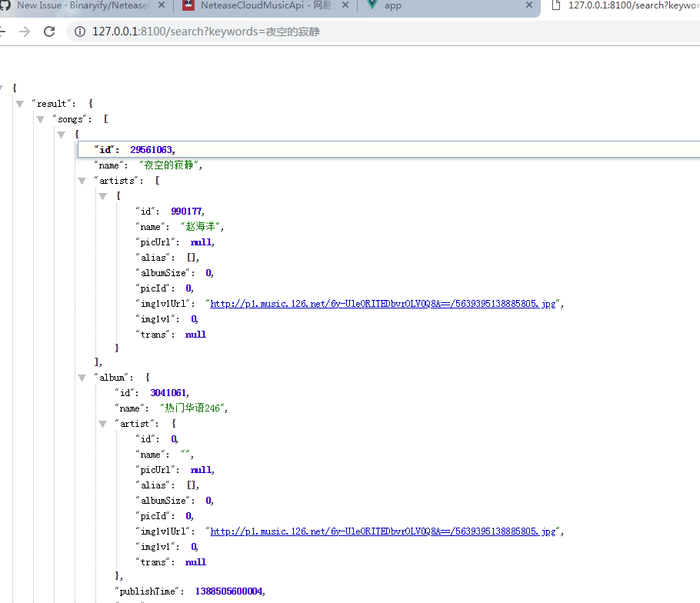
Task: Click the site info icon in address bar
Action: tap(80, 32)
